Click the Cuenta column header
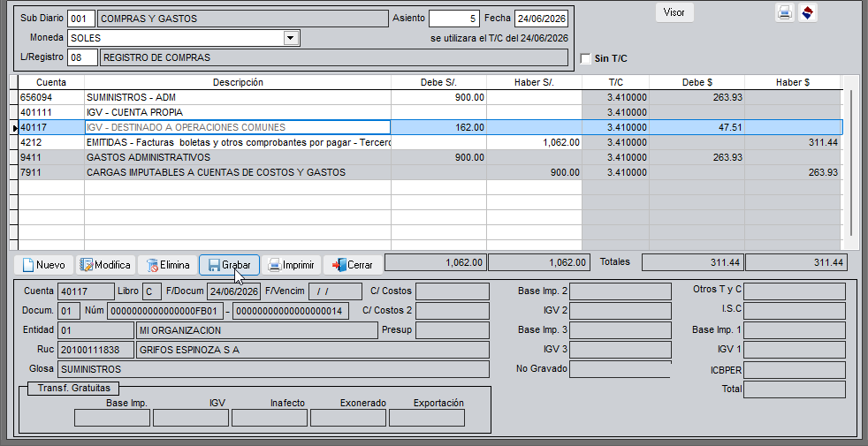This screenshot has height=446, width=868. [x=51, y=82]
